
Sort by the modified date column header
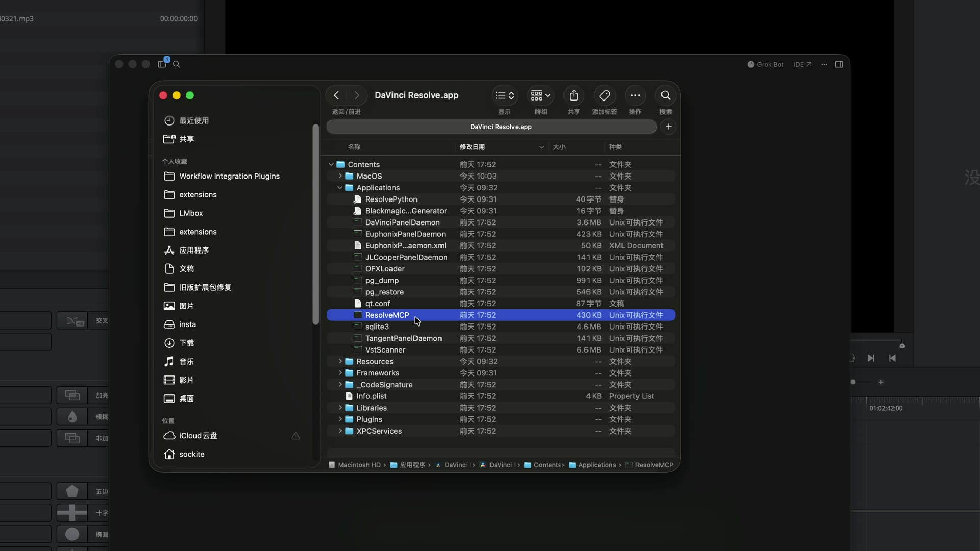point(502,147)
